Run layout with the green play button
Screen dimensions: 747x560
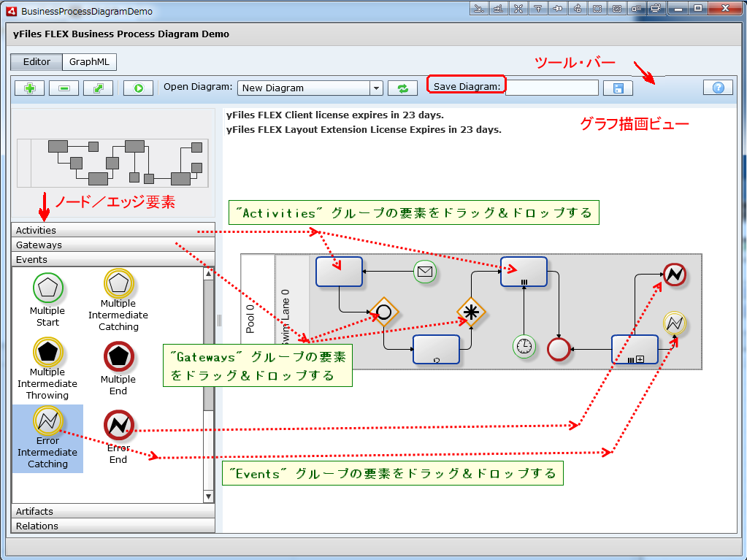pos(139,88)
